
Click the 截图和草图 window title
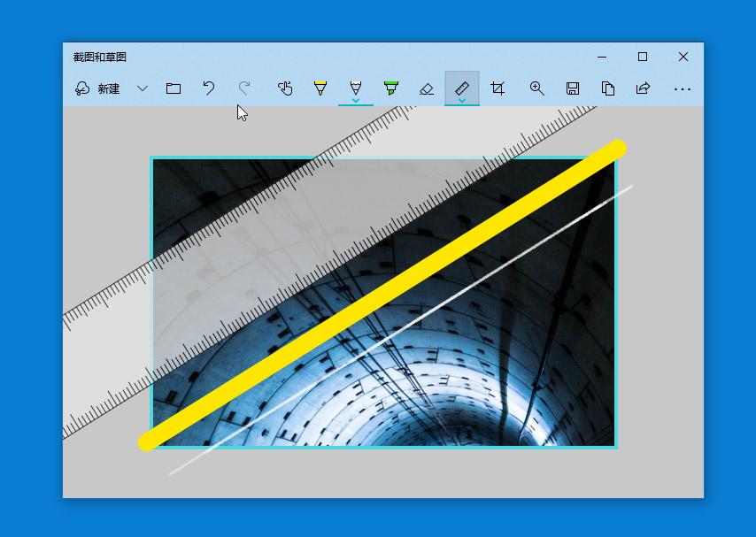coord(100,57)
